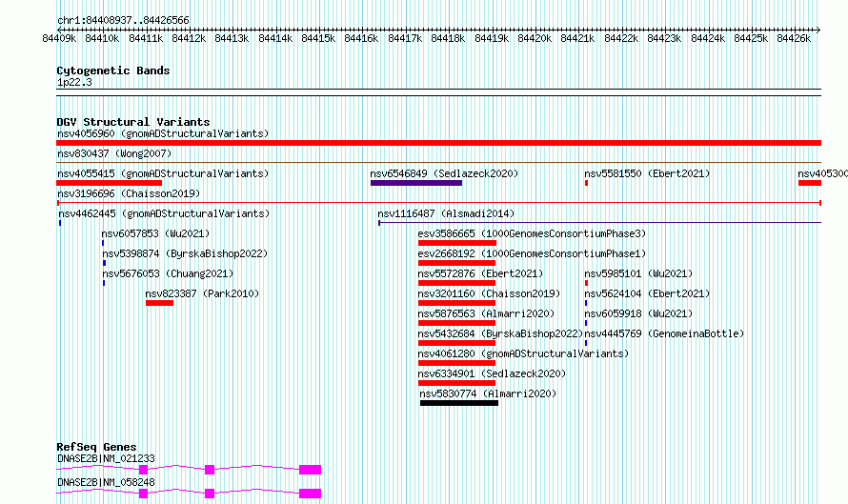The width and height of the screenshot is (848, 504).
Task: Select the 1p22.3 cytogenetic band label
Action: 74,83
